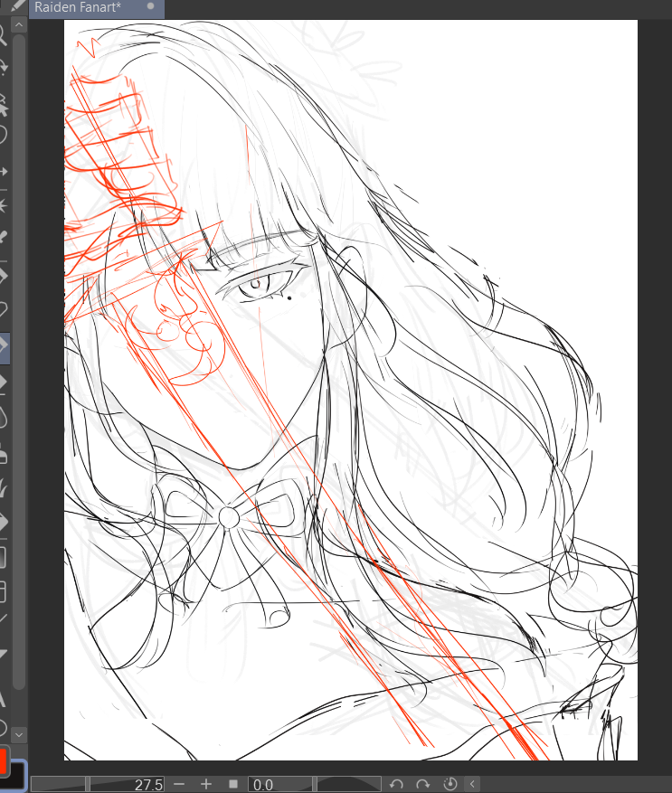Select the Auto select magic wand tool
The height and width of the screenshot is (793, 672).
click(3, 206)
